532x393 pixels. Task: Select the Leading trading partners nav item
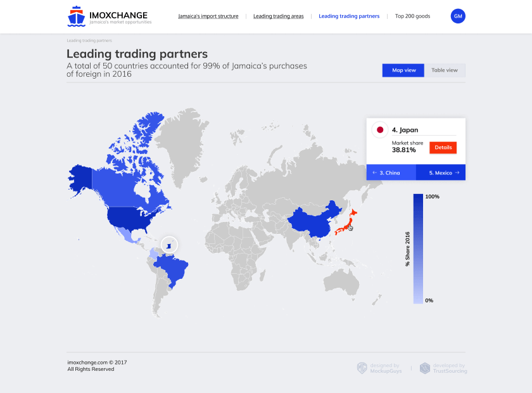tap(349, 16)
